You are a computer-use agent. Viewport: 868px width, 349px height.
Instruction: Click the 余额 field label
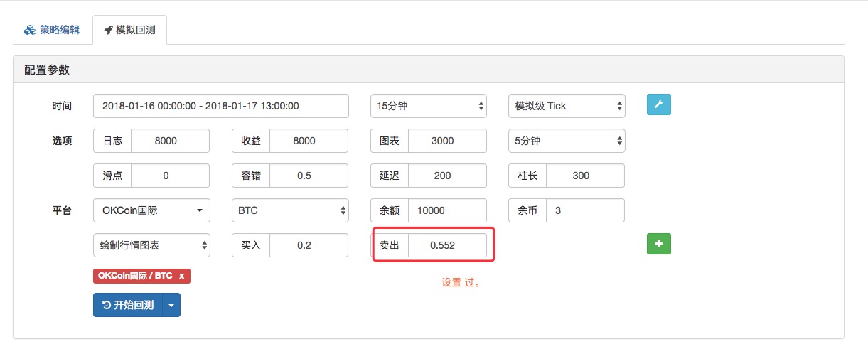pos(390,210)
